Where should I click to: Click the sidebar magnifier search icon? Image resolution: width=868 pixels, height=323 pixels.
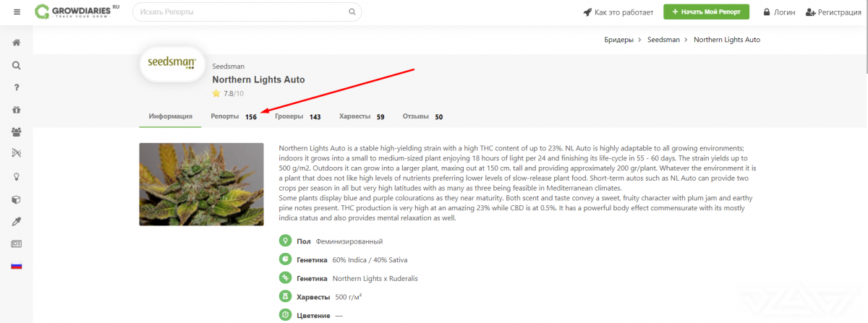[x=17, y=65]
